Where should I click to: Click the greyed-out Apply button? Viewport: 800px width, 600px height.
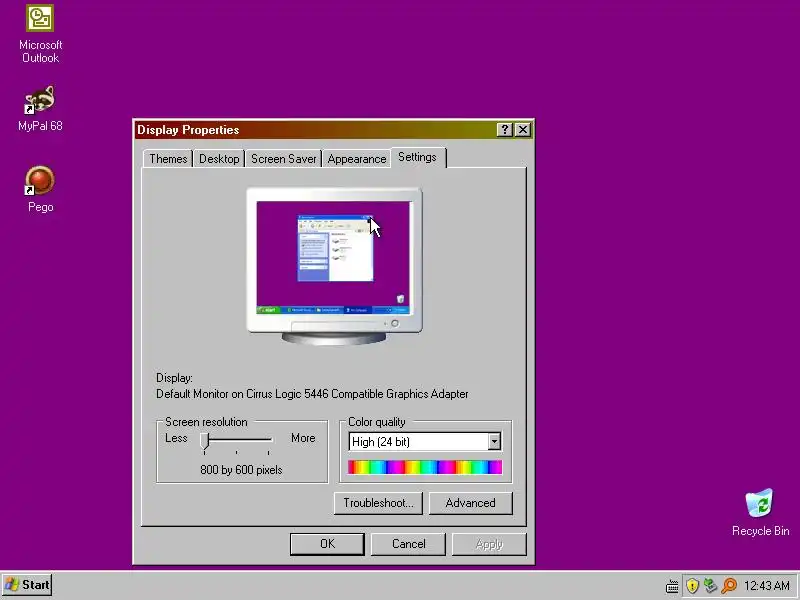tap(489, 544)
